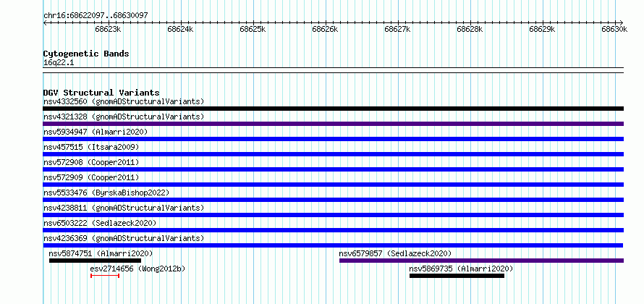Image resolution: width=644 pixels, height=304 pixels.
Task: Open nsv5874751 (Almarri2020) variant label
Action: [101, 253]
